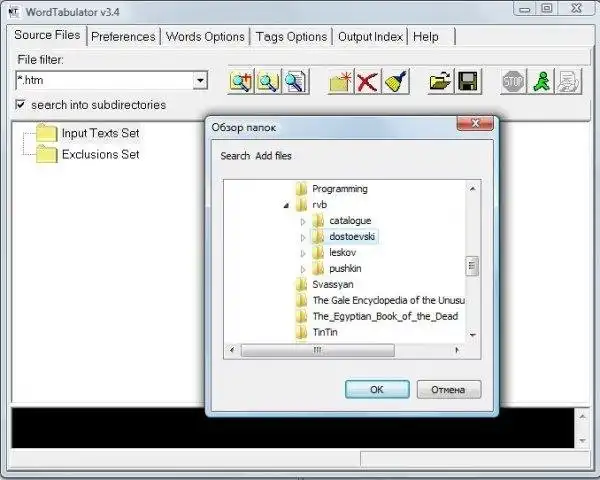Close the Обзор папок dialog
Screen dimensions: 600x480
pos(475,123)
